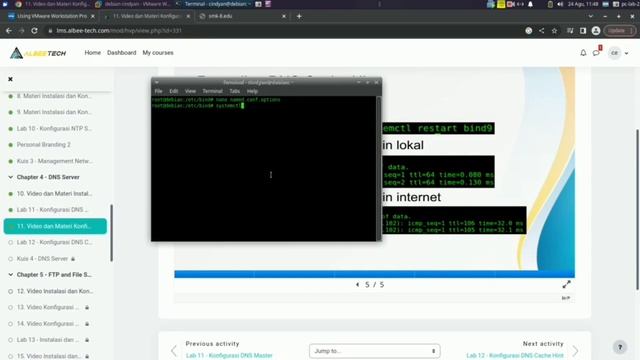Close the Using VMware Workstation Pro tab

[93, 16]
